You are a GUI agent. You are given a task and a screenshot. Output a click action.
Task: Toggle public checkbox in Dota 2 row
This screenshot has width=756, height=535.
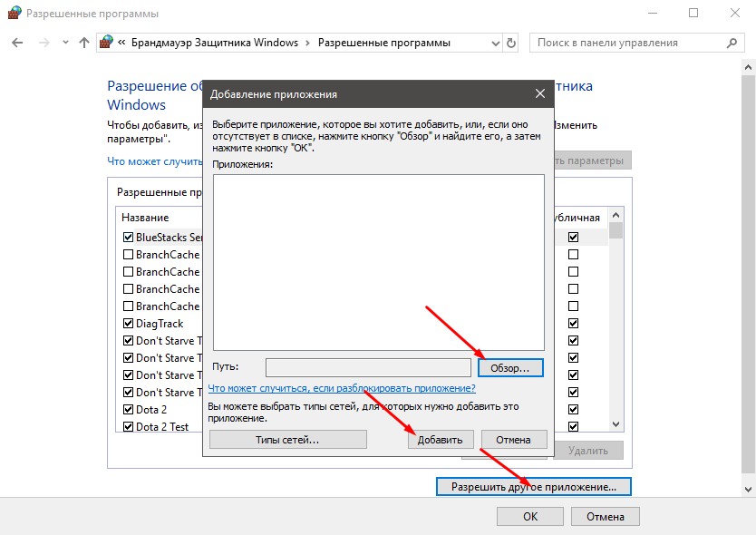coord(573,410)
